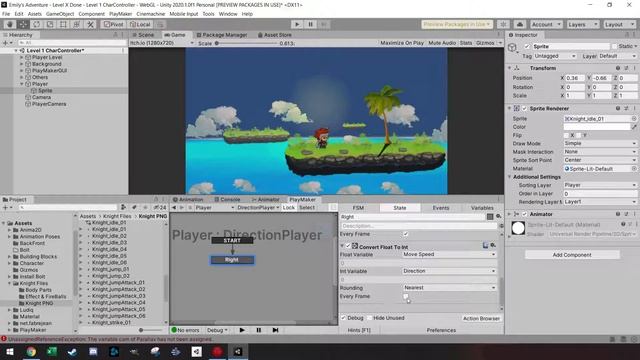Select the Rotate tool in toolbar
Image resolution: width=640 pixels, height=360 pixels.
point(36,24)
